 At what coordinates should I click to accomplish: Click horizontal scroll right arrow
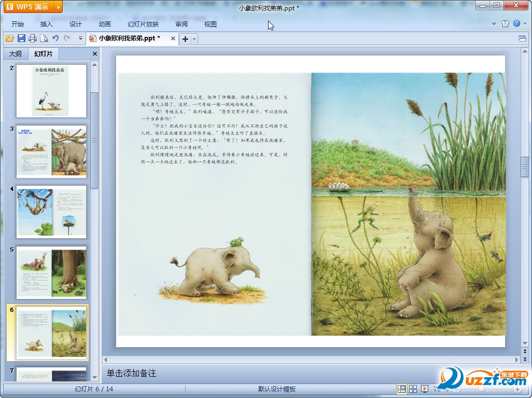point(517,359)
